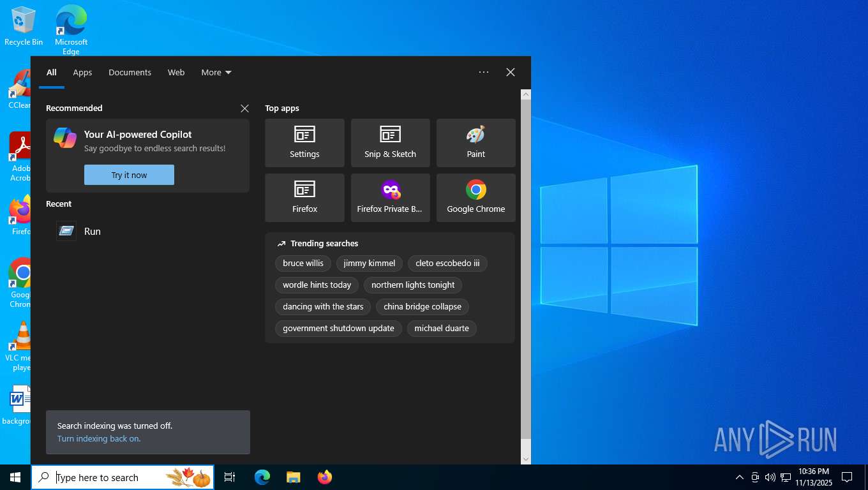Open the notification center icon

847,477
